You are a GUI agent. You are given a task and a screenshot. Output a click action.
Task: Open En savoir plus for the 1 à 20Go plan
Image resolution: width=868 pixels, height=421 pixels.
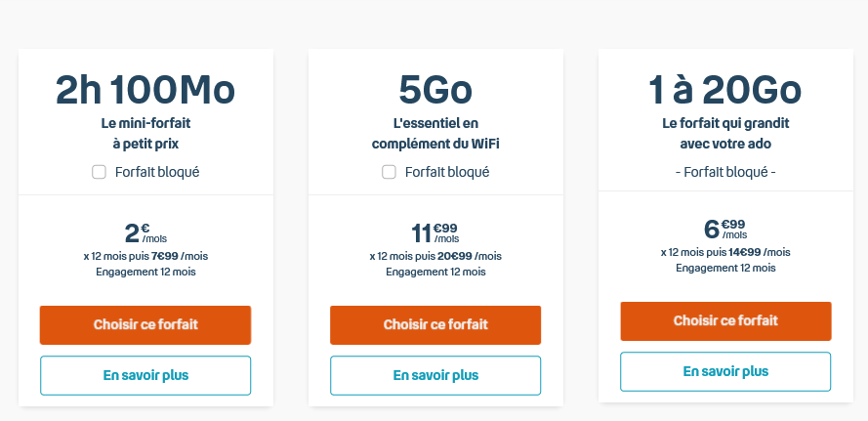(725, 371)
